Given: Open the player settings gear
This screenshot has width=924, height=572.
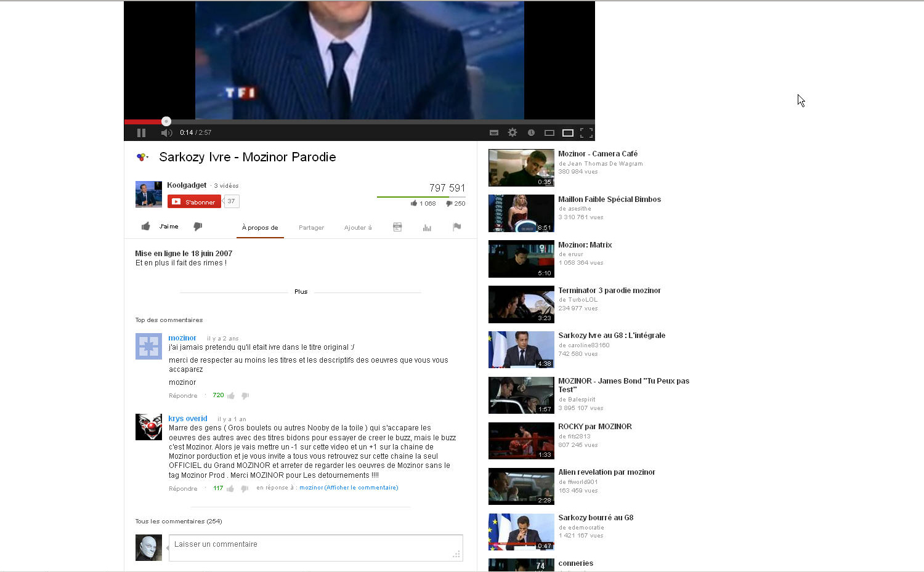Looking at the screenshot, I should [x=512, y=132].
